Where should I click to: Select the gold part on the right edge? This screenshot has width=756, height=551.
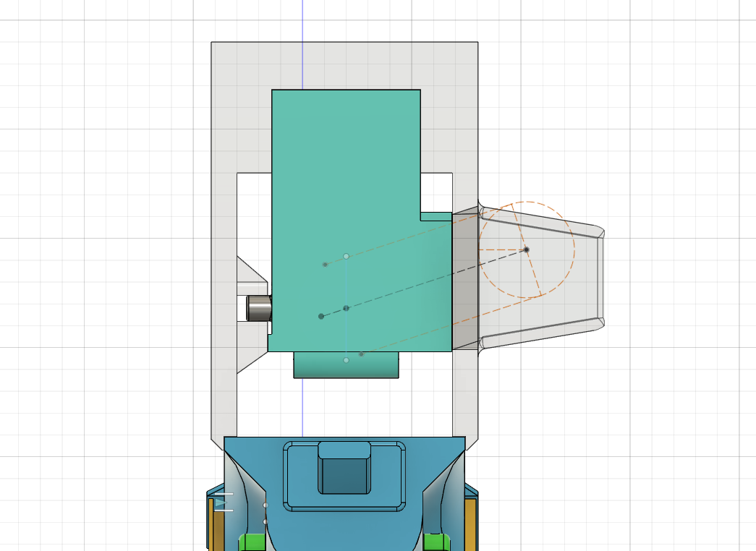[x=471, y=524]
